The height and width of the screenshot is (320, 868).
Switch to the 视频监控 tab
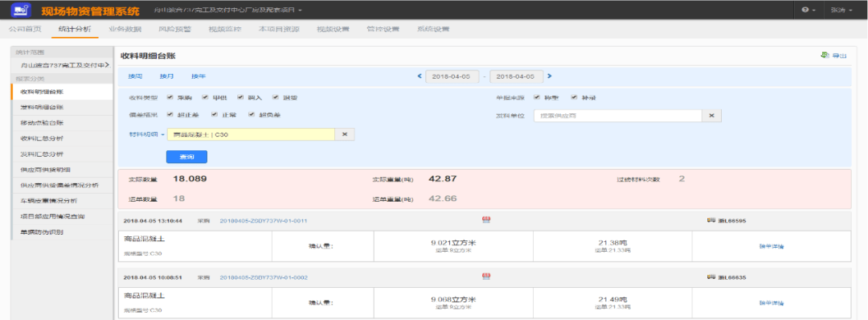coord(225,29)
